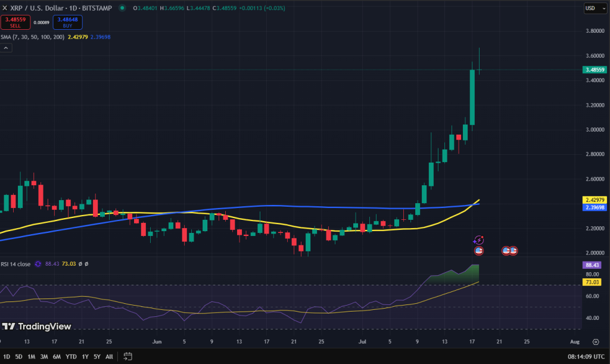Open the go-to-date calendar icon
Screen dimensions: 610x364
127,356
